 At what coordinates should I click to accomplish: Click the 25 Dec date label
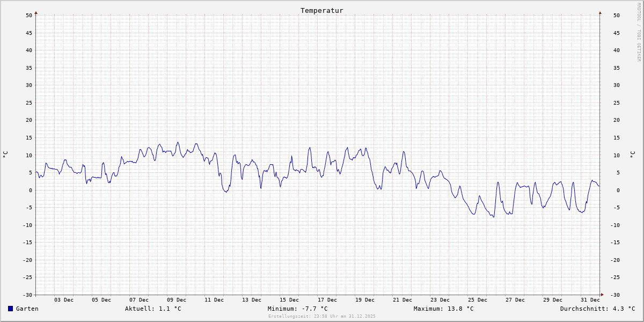click(477, 300)
